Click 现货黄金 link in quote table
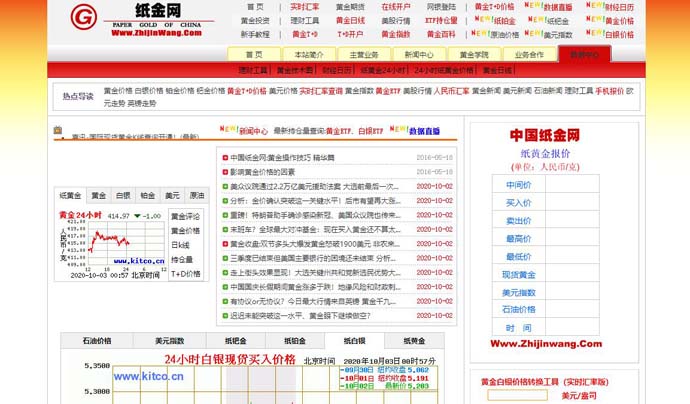 click(x=519, y=275)
